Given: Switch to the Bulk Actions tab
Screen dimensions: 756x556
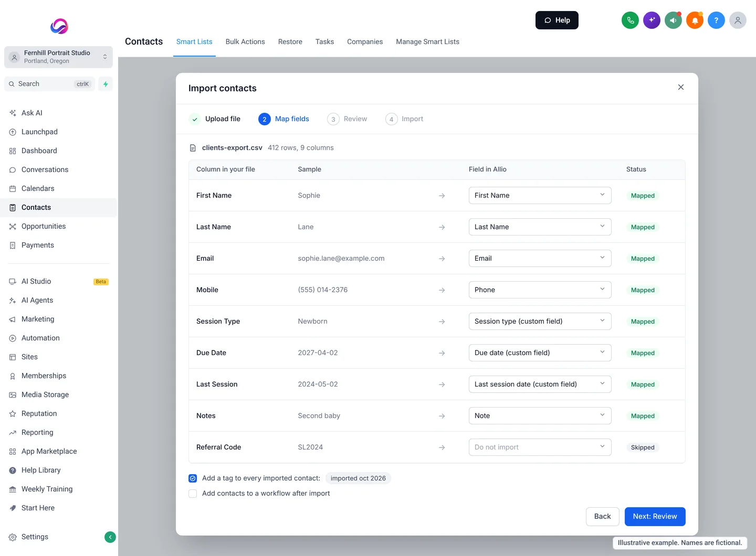Looking at the screenshot, I should click(245, 42).
